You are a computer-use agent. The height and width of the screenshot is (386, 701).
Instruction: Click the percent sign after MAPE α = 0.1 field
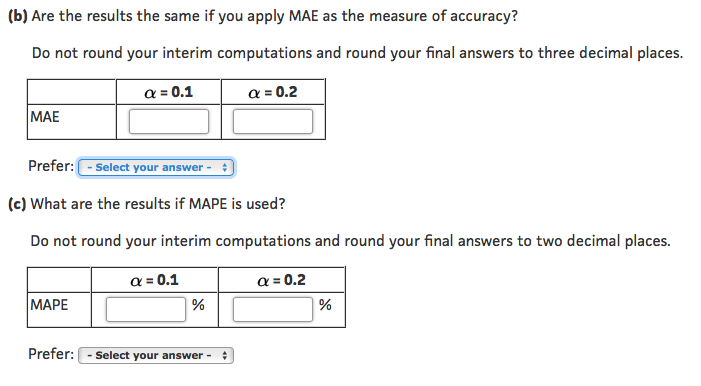coord(198,305)
